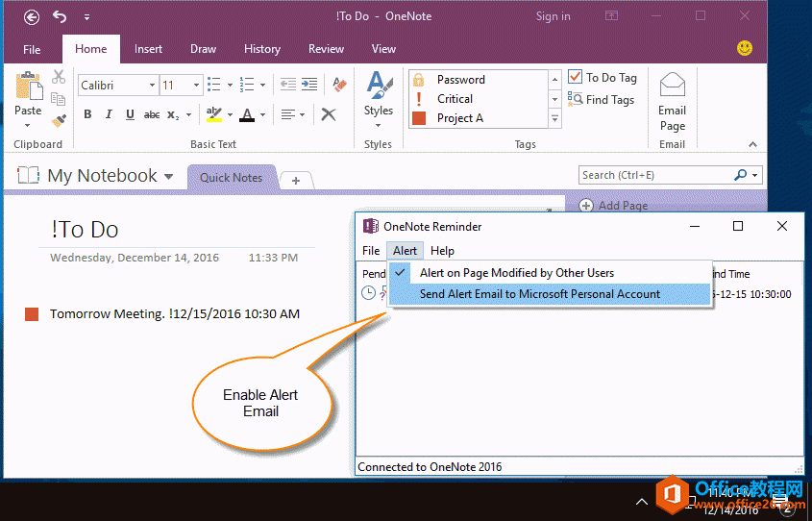The height and width of the screenshot is (521, 812).
Task: Click the Cut scissors icon
Action: coord(59,77)
